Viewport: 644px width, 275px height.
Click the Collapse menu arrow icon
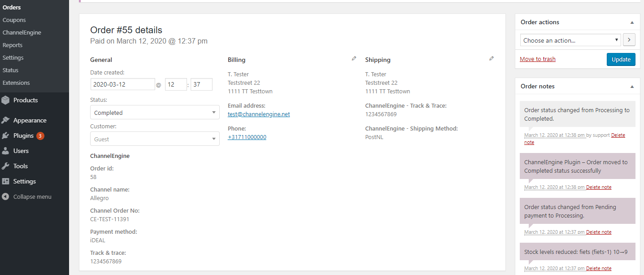5,196
